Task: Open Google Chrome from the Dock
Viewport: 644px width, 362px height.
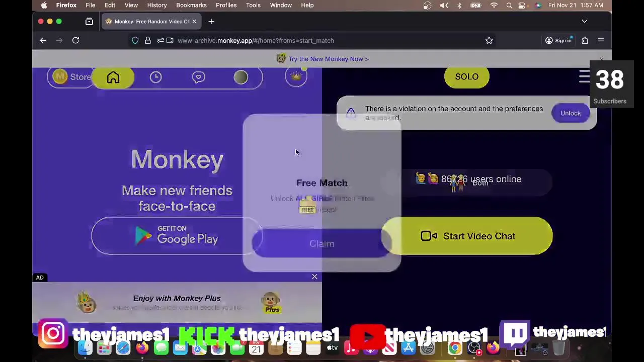Action: tap(455, 348)
